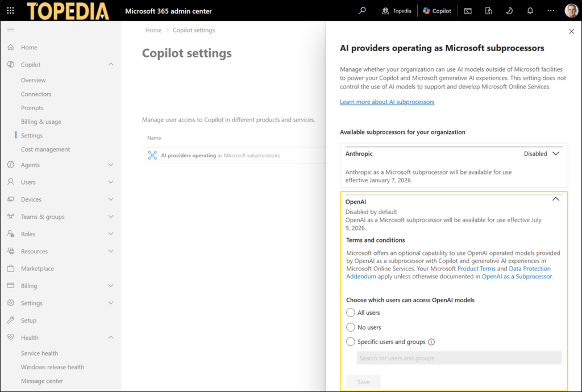582x392 pixels.
Task: Open the Product Terms link
Action: tap(476, 269)
